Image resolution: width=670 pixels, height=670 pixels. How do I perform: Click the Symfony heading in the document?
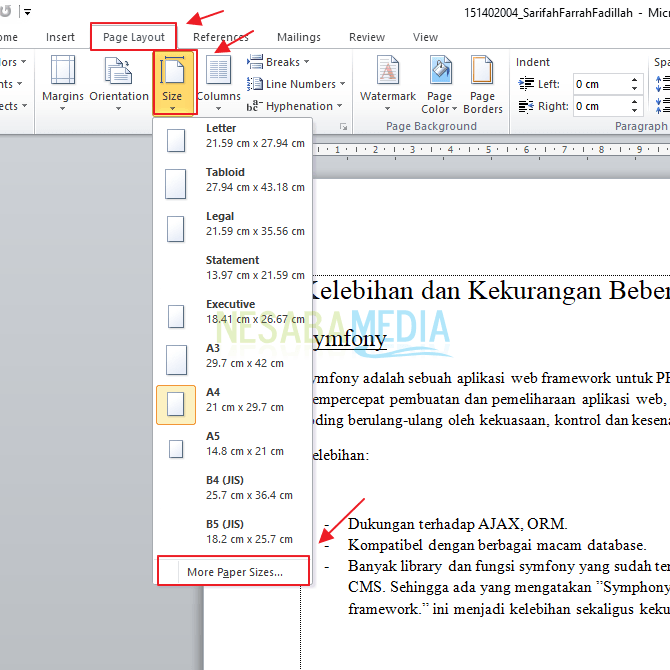pos(349,339)
